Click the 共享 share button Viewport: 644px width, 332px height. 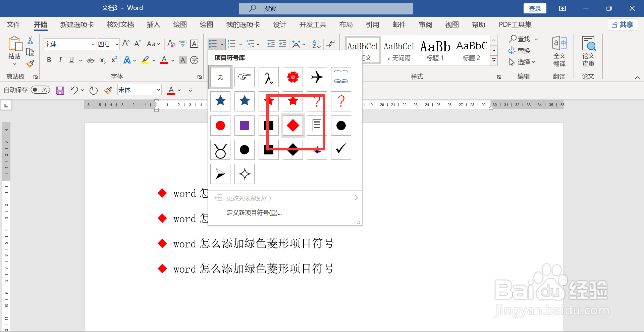623,25
